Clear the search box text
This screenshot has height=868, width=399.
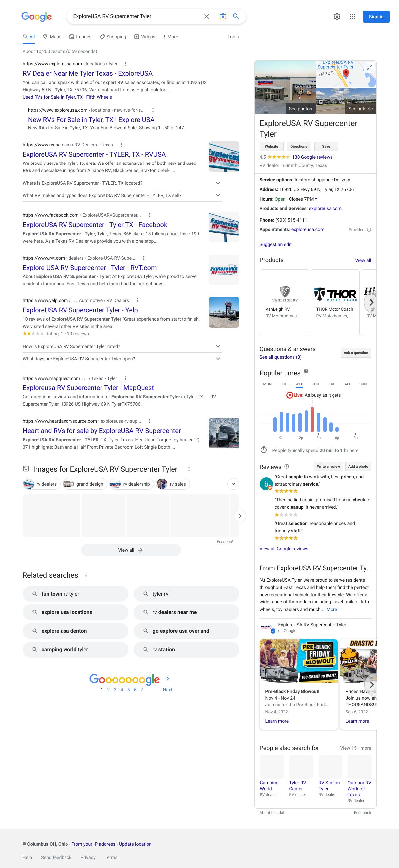coord(207,17)
